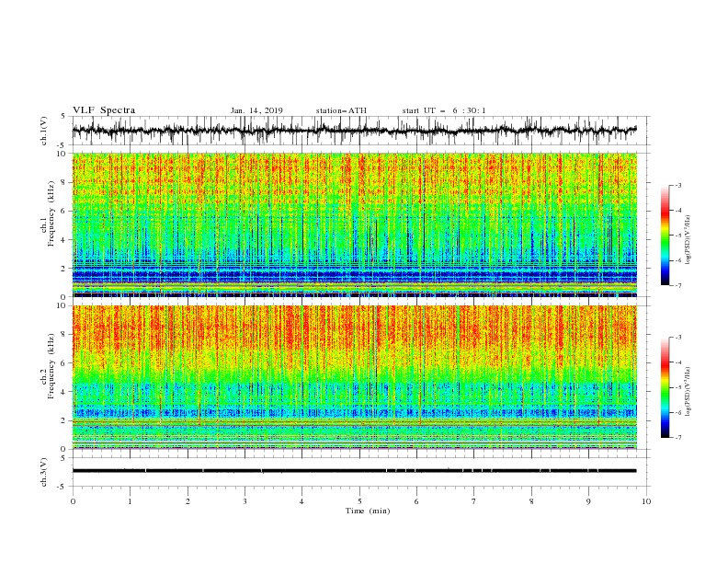
Task: Click the 8 kHz tick on ch.1 frequency axis
Action: tap(63, 182)
